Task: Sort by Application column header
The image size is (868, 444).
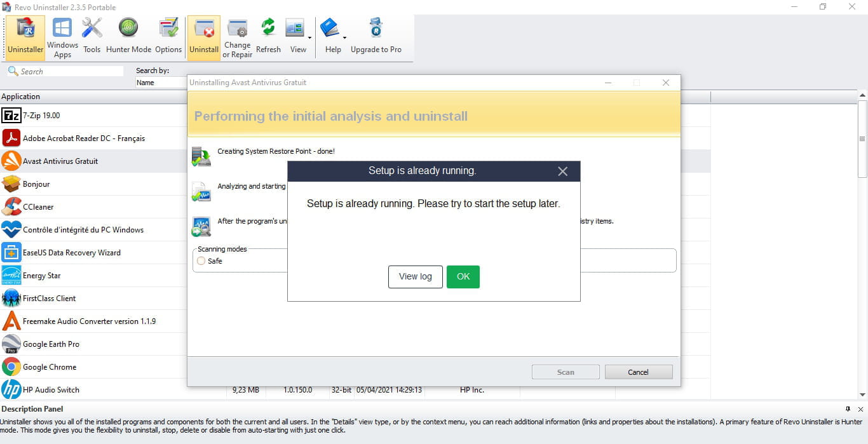Action: (94, 97)
